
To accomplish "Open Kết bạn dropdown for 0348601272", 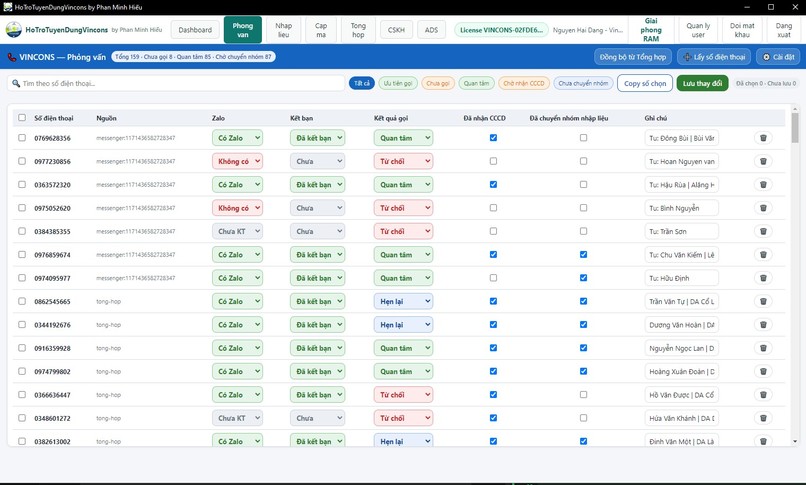I will coord(317,418).
